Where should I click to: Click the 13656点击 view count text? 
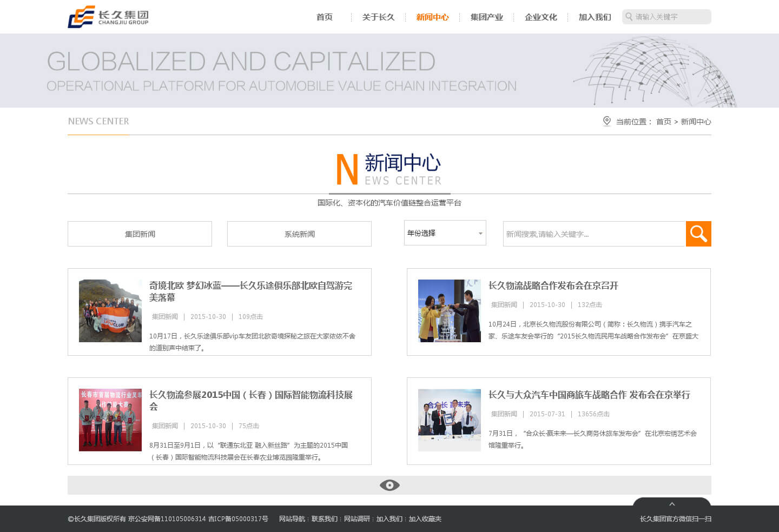pos(593,414)
